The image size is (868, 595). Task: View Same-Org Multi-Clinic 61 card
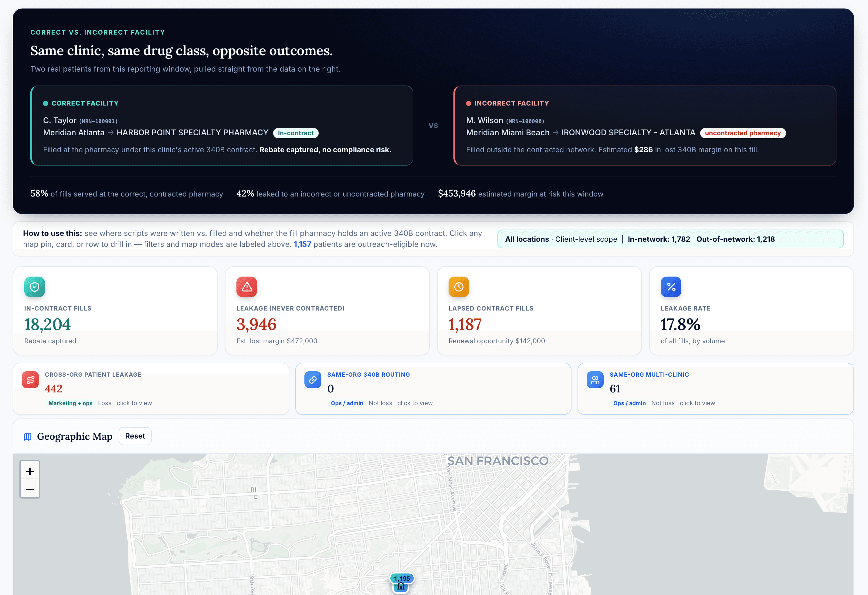(716, 388)
